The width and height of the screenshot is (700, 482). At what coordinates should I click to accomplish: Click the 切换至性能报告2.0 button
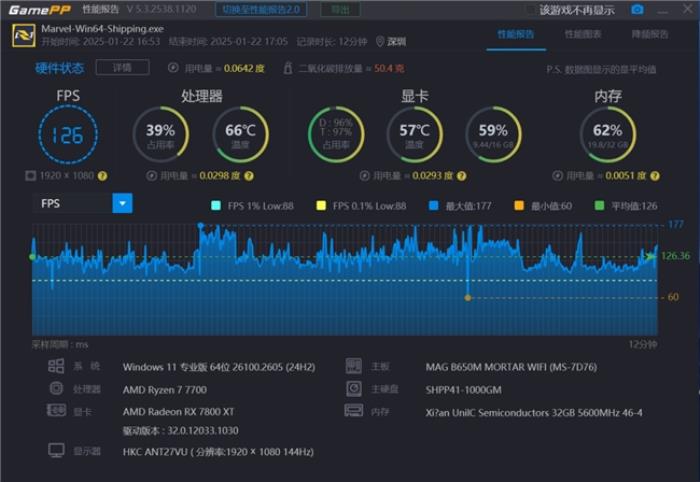tap(261, 9)
